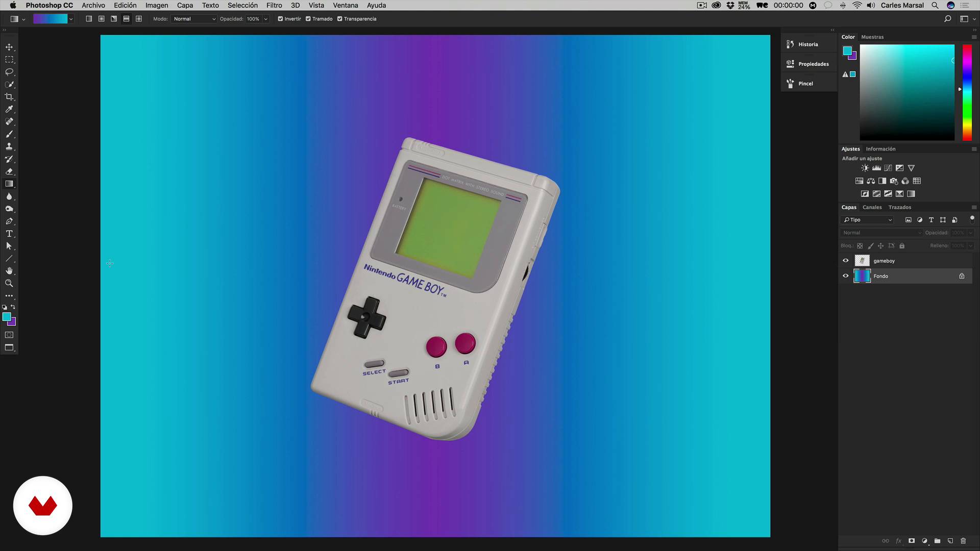Hide the gameboy layer
Screen dimensions: 980x551
(x=846, y=261)
